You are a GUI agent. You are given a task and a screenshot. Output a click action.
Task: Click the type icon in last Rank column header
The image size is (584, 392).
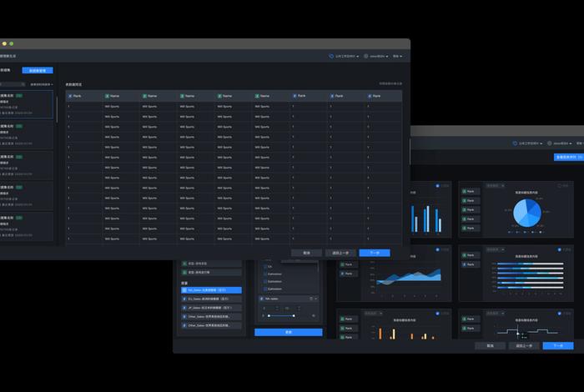coord(369,96)
